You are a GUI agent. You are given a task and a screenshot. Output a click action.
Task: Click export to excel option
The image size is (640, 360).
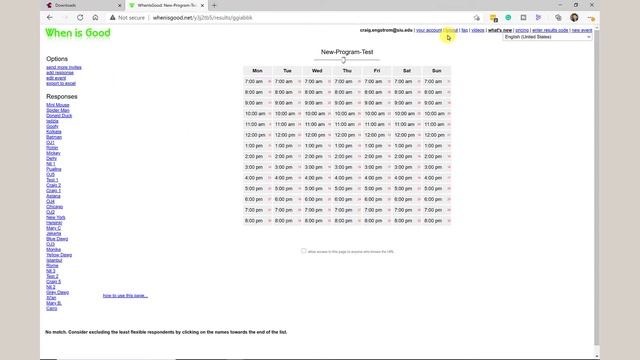tap(61, 83)
